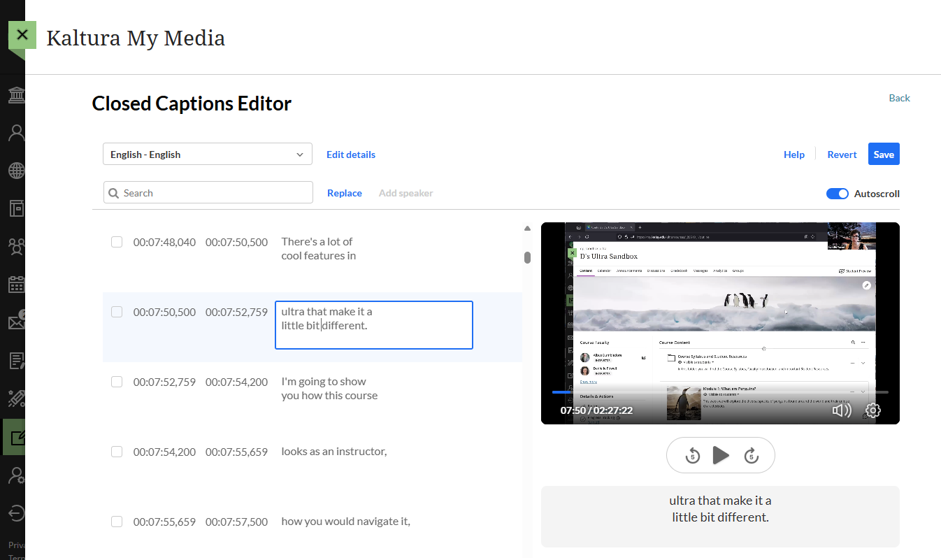Image resolution: width=941 pixels, height=560 pixels.
Task: Open the English - English language dropdown
Action: click(x=208, y=155)
